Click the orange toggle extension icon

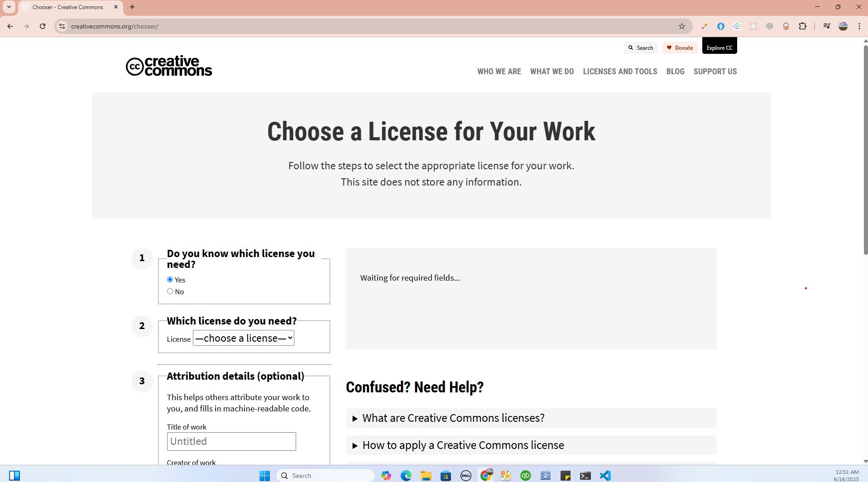coord(786,26)
